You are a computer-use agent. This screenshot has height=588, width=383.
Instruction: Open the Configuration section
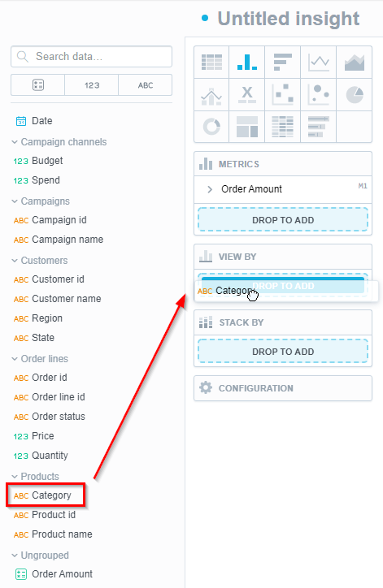pyautogui.click(x=283, y=388)
